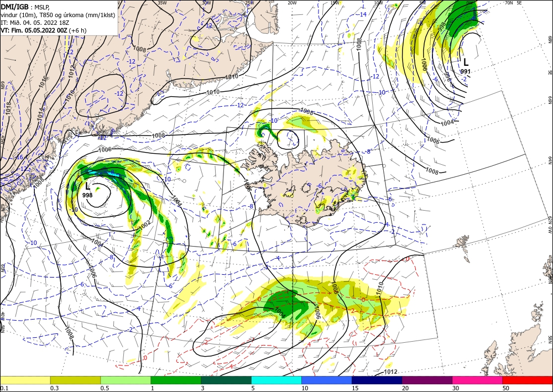This screenshot has width=553, height=392.
Task: Pick the blue 10–15 legend swatch
Action: click(x=327, y=380)
